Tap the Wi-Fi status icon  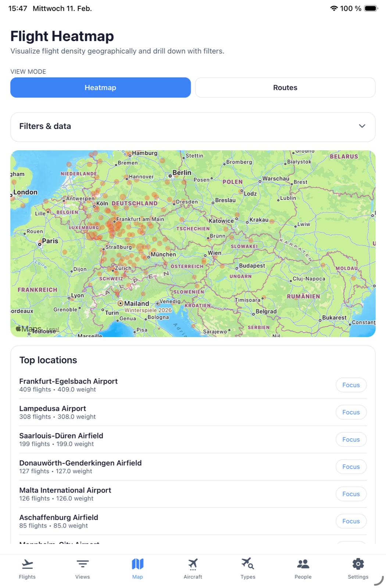click(334, 8)
